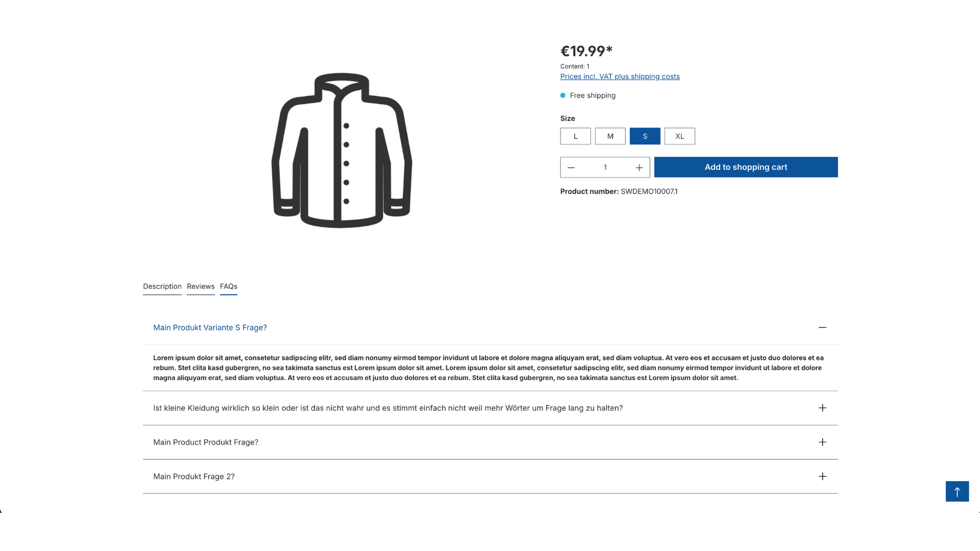
Task: Click plus icon beside Main Produkt Frage 2
Action: click(x=822, y=477)
